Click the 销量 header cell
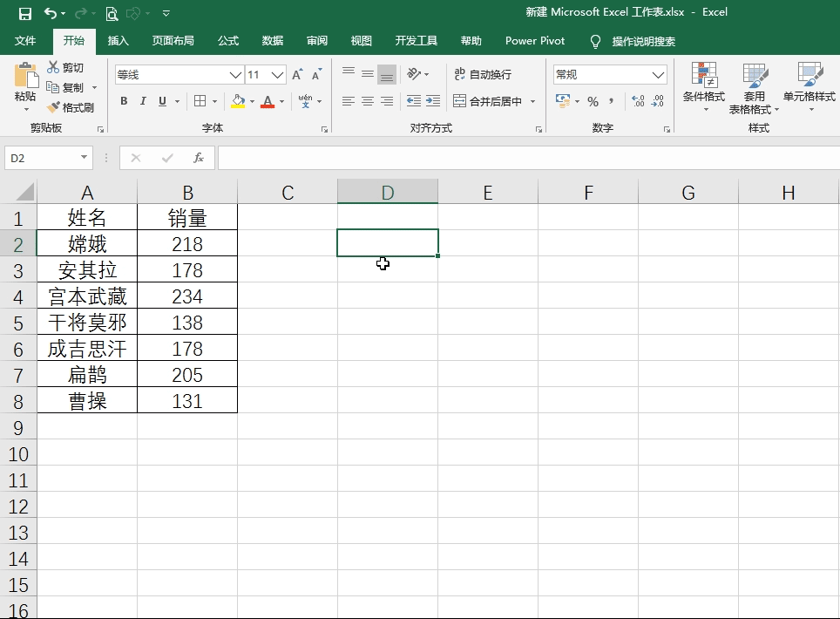 pos(187,218)
